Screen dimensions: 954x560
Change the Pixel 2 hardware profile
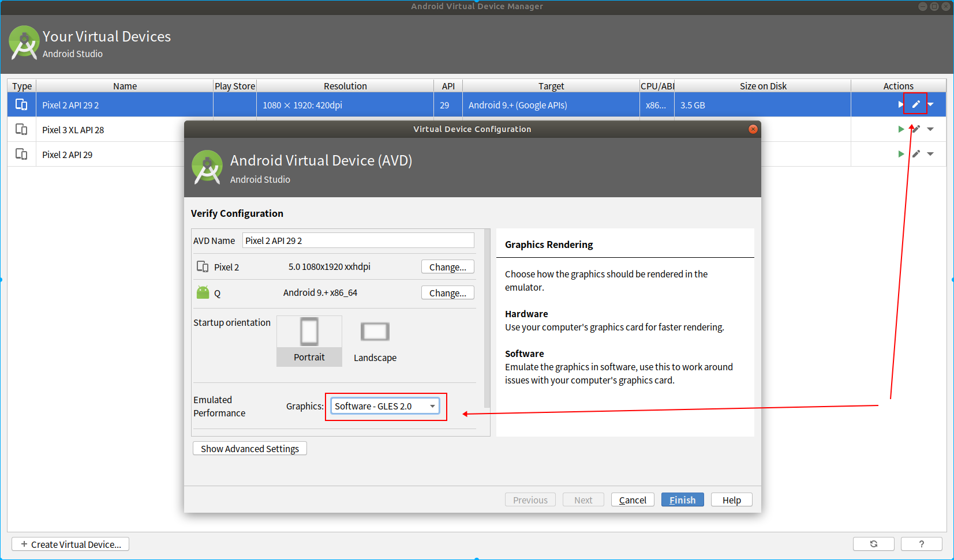tap(448, 266)
